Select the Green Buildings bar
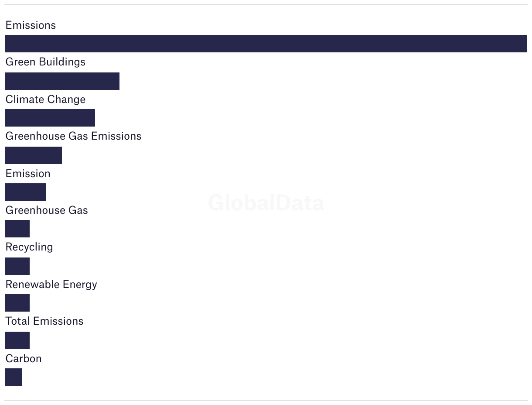 tap(62, 81)
